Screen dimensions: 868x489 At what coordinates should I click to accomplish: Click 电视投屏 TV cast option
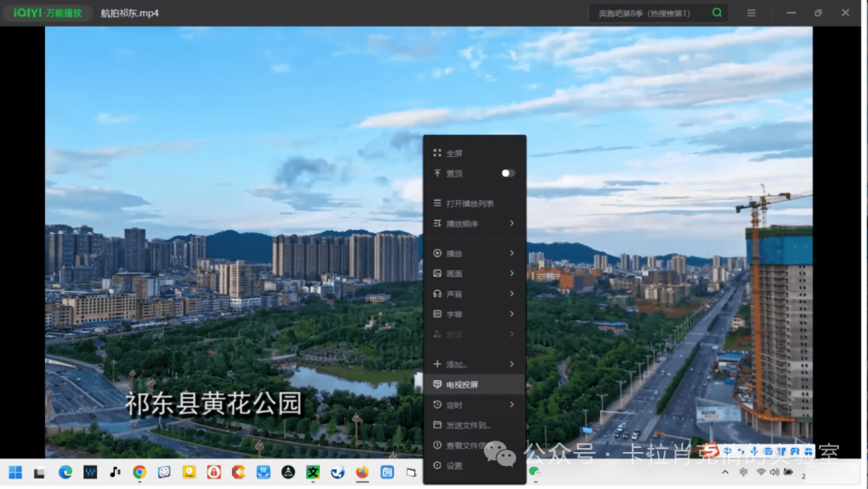point(462,384)
